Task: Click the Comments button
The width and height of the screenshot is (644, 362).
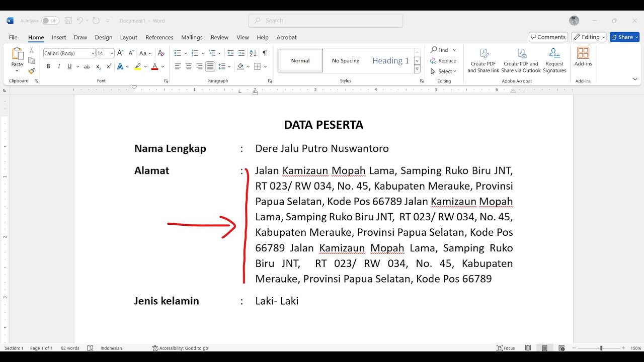Action: pyautogui.click(x=548, y=37)
